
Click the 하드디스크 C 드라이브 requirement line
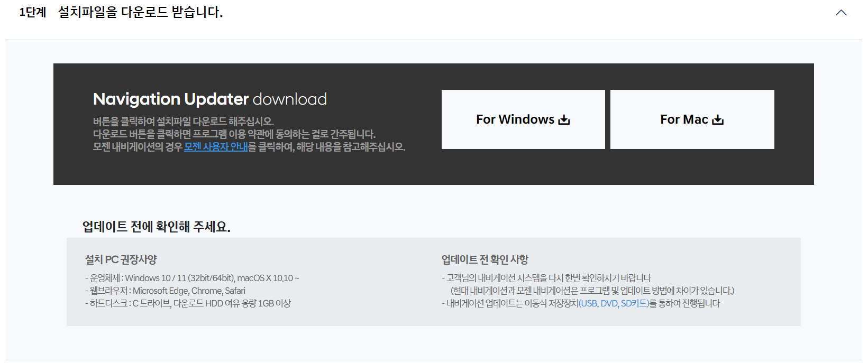[188, 303]
